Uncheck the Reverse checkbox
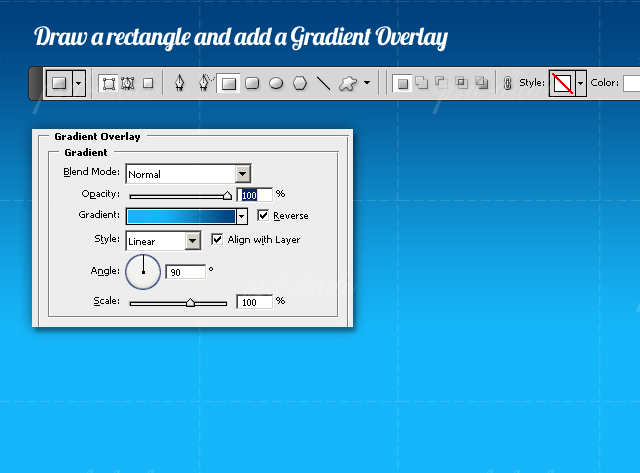Image resolution: width=640 pixels, height=473 pixels. tap(263, 215)
